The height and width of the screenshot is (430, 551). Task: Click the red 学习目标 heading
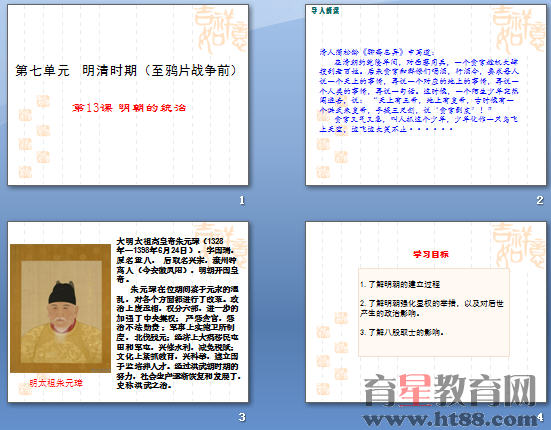point(431,254)
